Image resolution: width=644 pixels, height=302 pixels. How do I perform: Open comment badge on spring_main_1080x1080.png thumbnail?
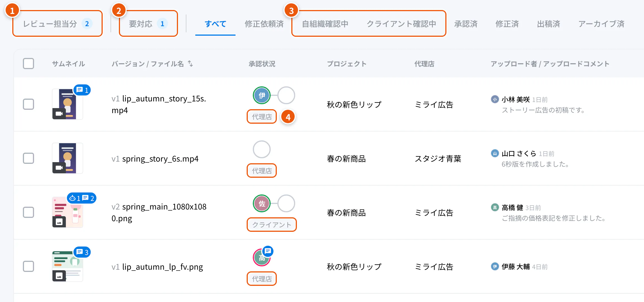[82, 198]
